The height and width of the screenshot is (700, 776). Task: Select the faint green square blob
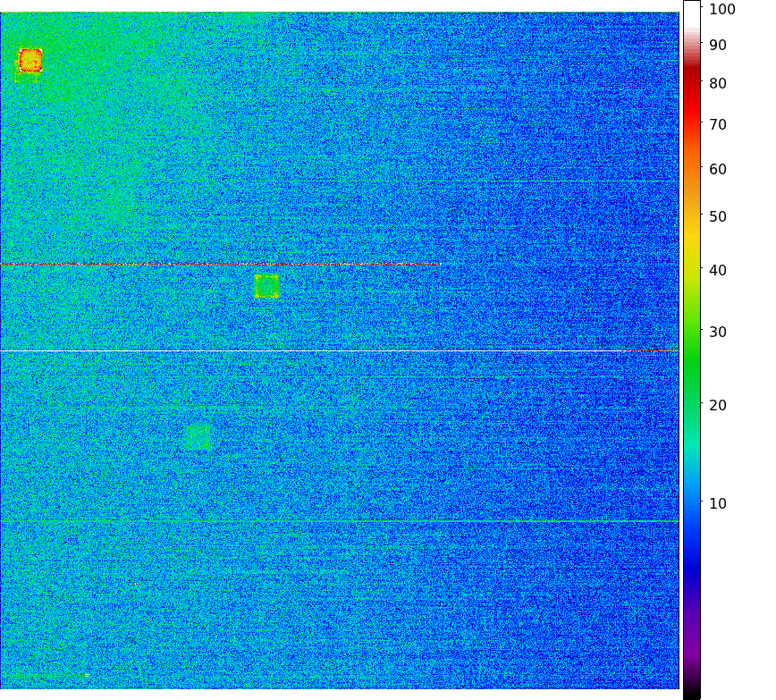point(198,436)
